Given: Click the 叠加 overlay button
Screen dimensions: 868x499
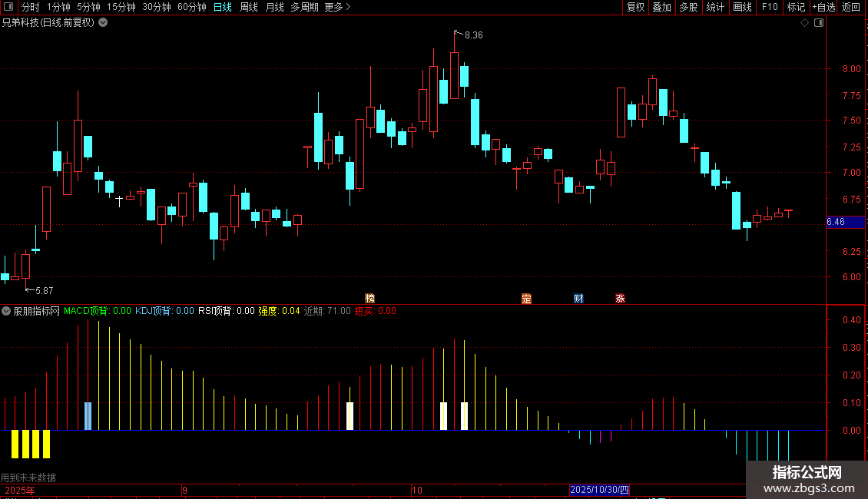Looking at the screenshot, I should point(661,7).
